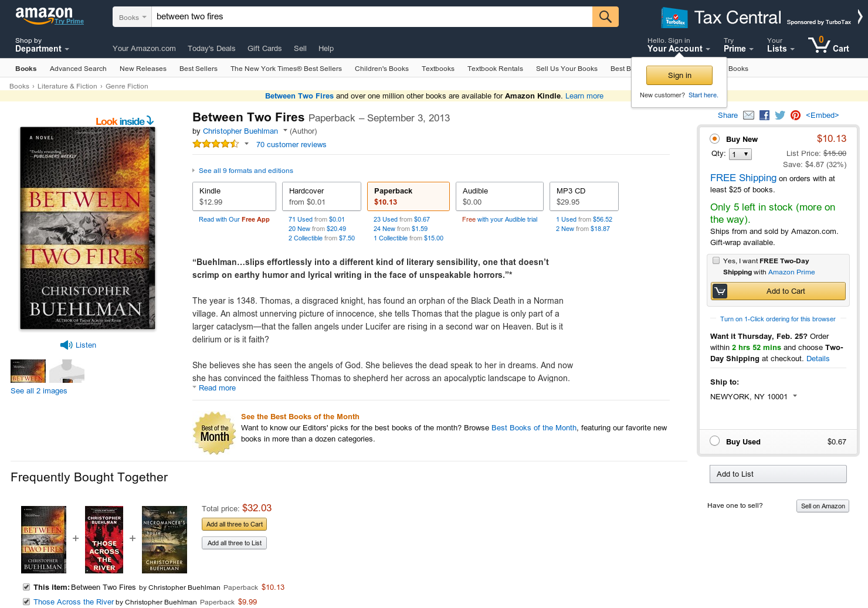Uncheck Those Across the River checkbox

click(26, 602)
